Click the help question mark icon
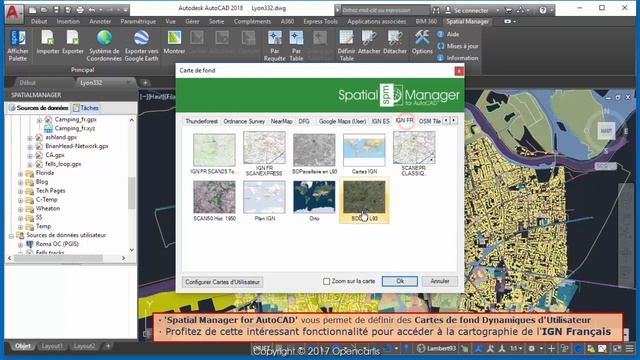The image size is (640, 360). 543,10
